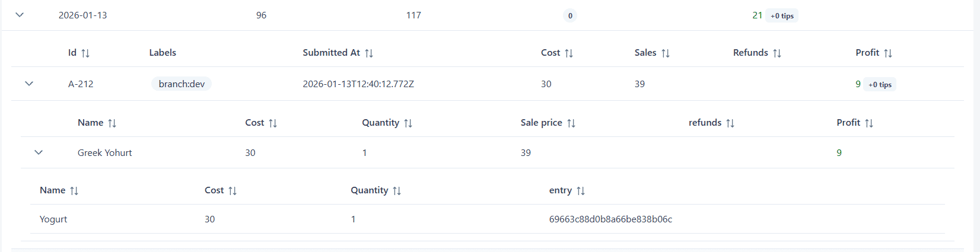
Task: Select the Yogurt entry ID text
Action: click(610, 219)
